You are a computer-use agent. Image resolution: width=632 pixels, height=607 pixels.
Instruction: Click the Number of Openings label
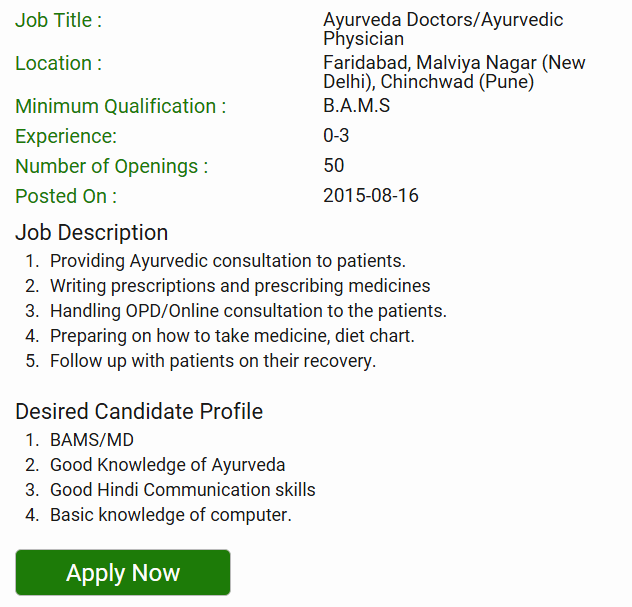pyautogui.click(x=112, y=166)
